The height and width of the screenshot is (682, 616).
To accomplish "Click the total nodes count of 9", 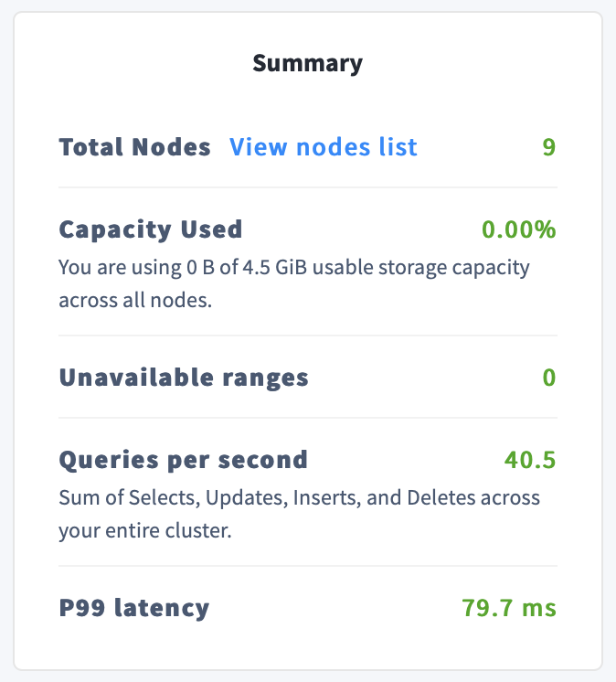I will coord(548,147).
